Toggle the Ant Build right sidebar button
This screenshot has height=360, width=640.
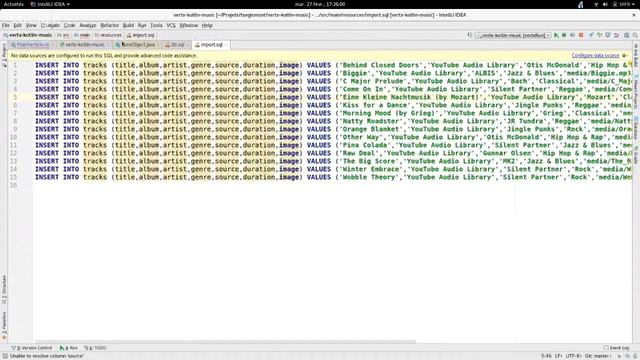[x=636, y=55]
